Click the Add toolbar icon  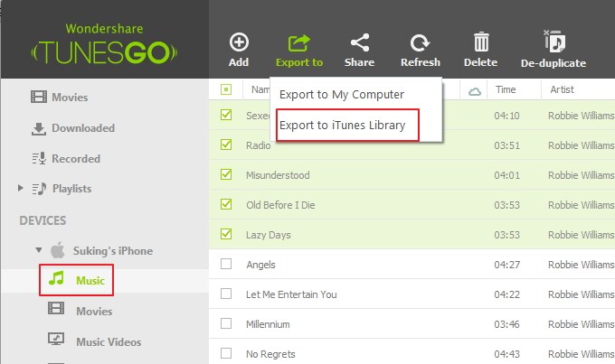tap(239, 43)
